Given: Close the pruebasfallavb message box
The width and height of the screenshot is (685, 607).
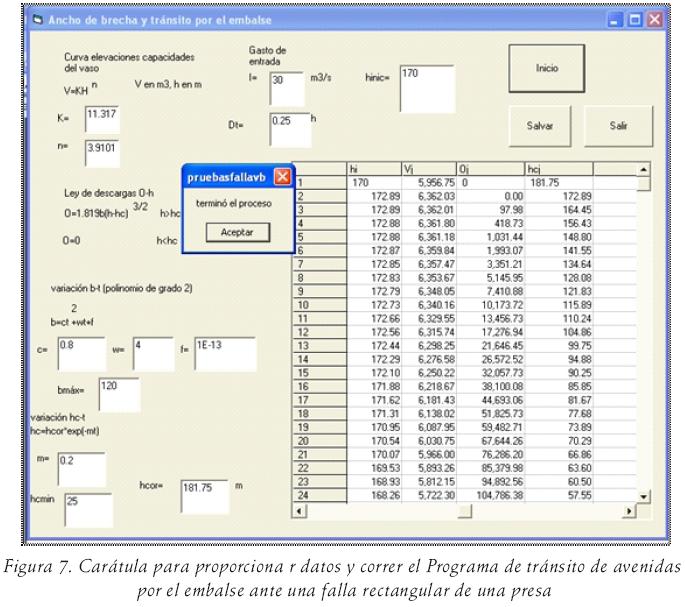Looking at the screenshot, I should (282, 177).
